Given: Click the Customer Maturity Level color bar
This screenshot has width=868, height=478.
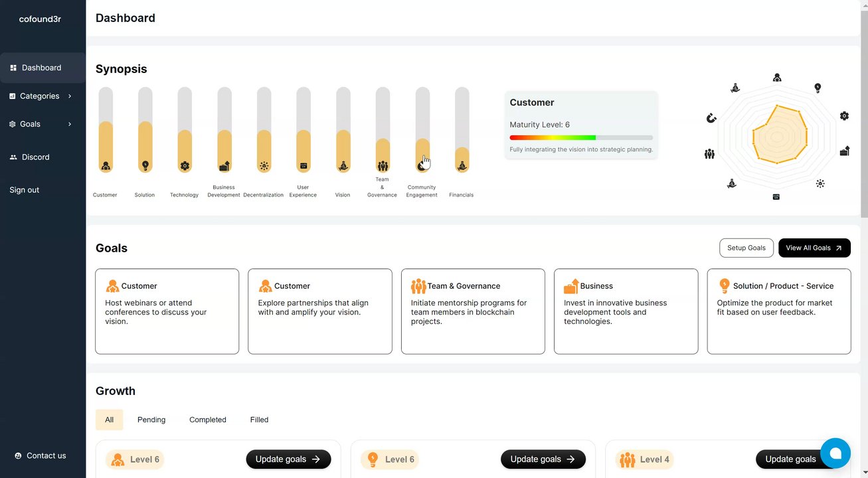Looking at the screenshot, I should coord(580,137).
